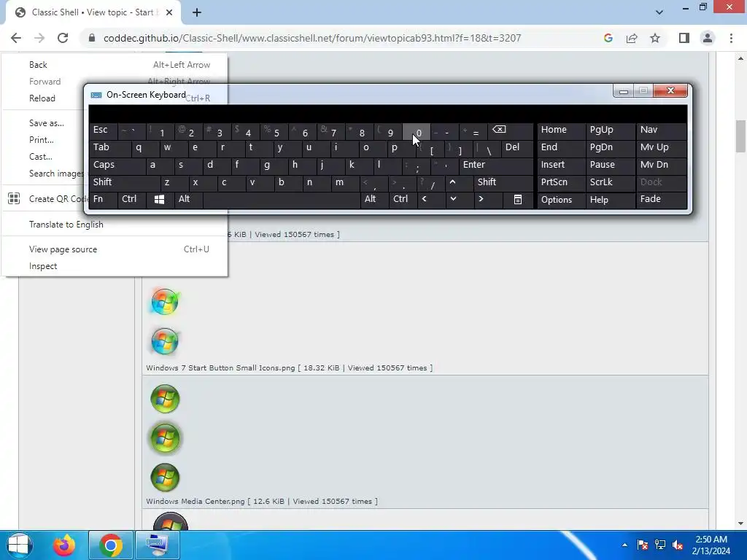Expand the tab search chevron
This screenshot has height=560, width=747.
pyautogui.click(x=659, y=12)
